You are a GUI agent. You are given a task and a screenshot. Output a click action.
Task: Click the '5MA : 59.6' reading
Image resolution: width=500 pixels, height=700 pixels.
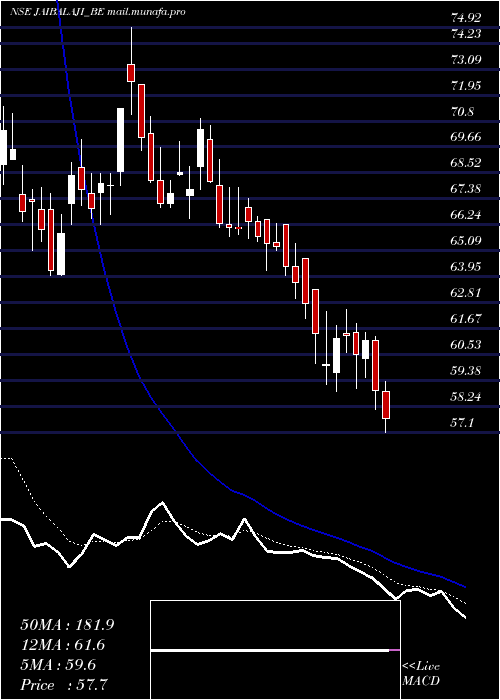click(58, 665)
